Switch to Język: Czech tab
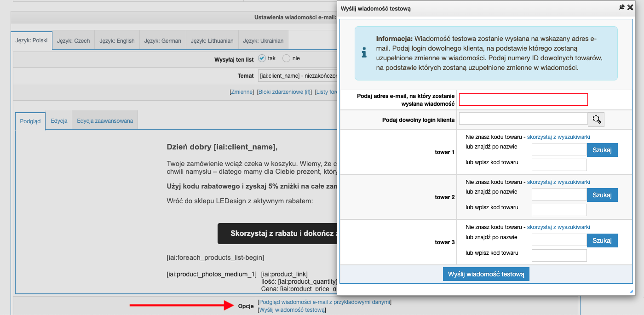 click(x=74, y=40)
